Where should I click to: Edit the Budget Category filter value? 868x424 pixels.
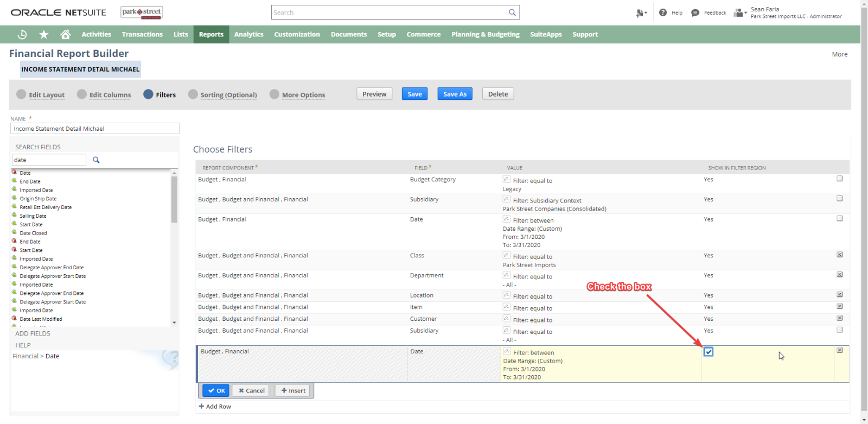pyautogui.click(x=506, y=179)
